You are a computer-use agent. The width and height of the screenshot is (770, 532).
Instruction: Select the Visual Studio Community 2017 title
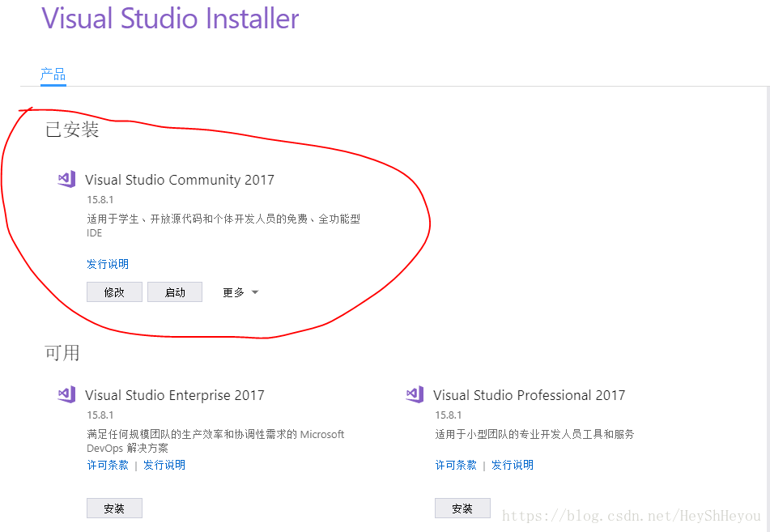click(x=180, y=180)
